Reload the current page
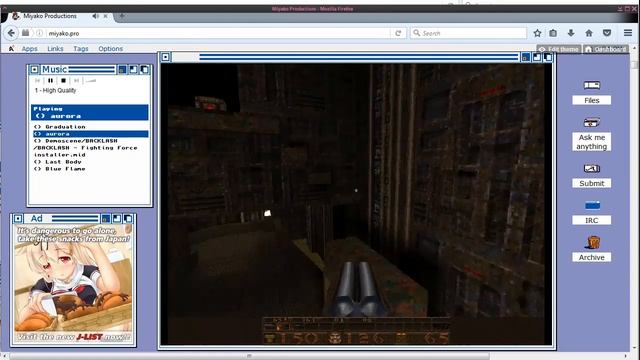This screenshot has width=640, height=360. coord(398,33)
